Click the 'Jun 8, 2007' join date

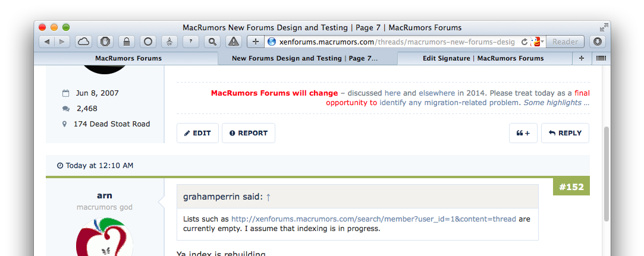pos(98,93)
